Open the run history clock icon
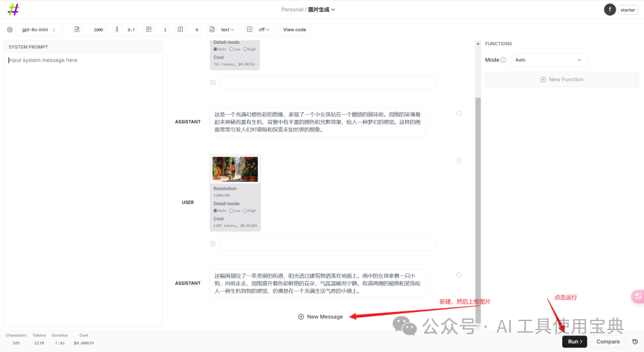This screenshot has height=352, width=644. pos(635,342)
